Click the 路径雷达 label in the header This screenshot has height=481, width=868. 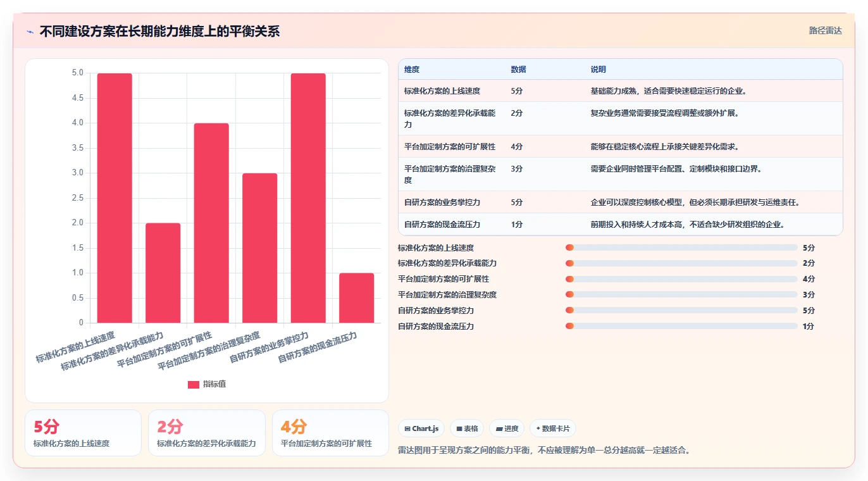[x=825, y=30]
